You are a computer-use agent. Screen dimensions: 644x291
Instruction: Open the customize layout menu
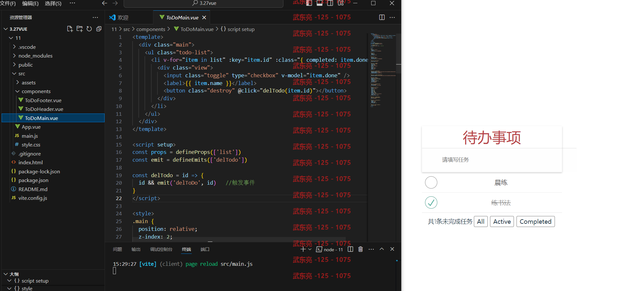tap(340, 3)
